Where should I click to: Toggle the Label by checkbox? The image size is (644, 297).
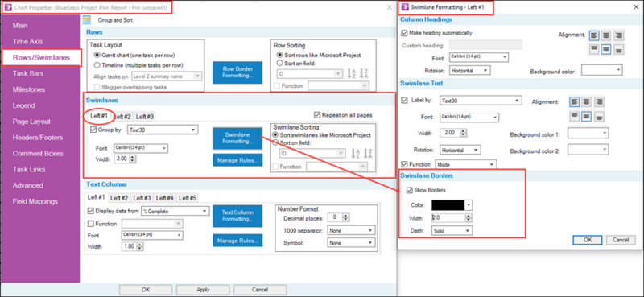(x=405, y=100)
